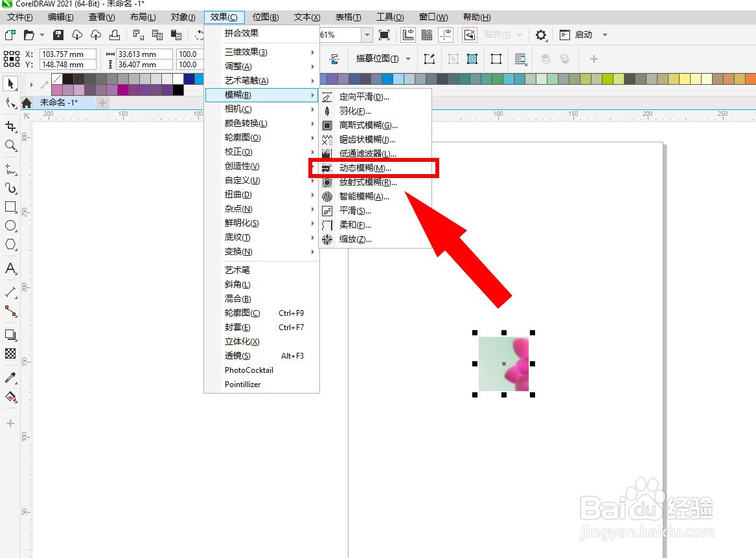Open the 位图 menu
This screenshot has width=756, height=558.
coord(266,17)
